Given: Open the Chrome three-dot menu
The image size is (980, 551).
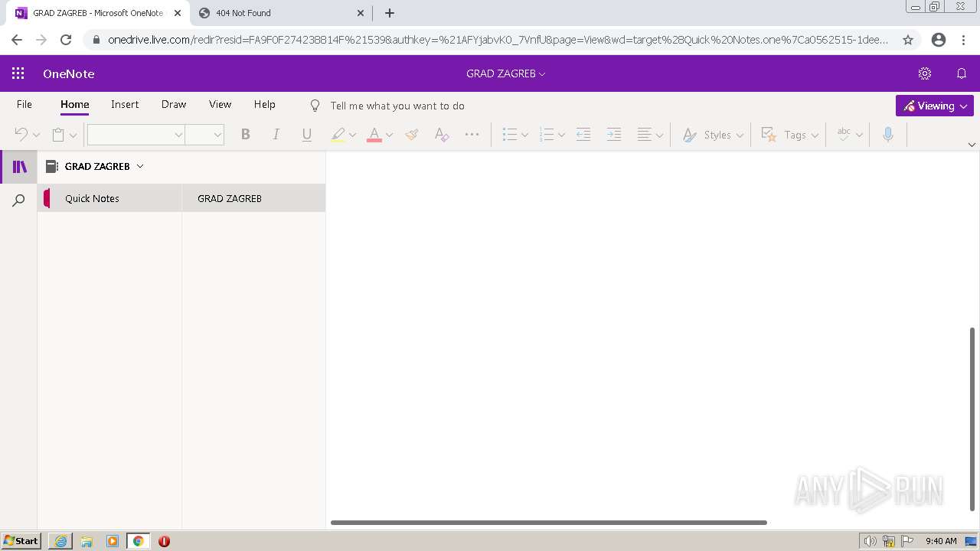Looking at the screenshot, I should point(964,40).
